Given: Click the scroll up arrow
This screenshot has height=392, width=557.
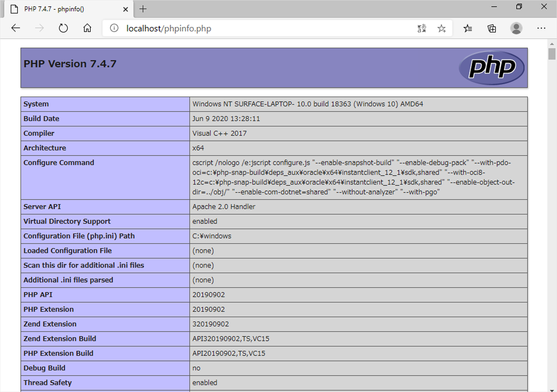Looking at the screenshot, I should (552, 43).
